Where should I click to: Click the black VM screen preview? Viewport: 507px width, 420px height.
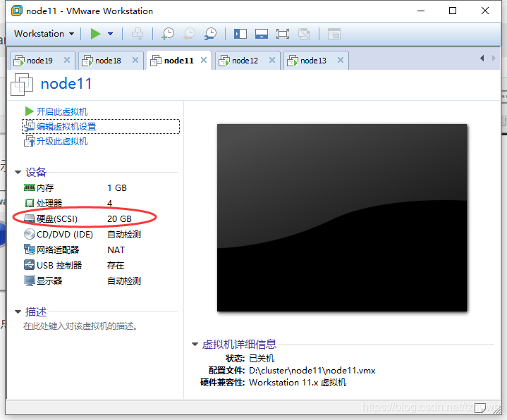click(x=342, y=218)
